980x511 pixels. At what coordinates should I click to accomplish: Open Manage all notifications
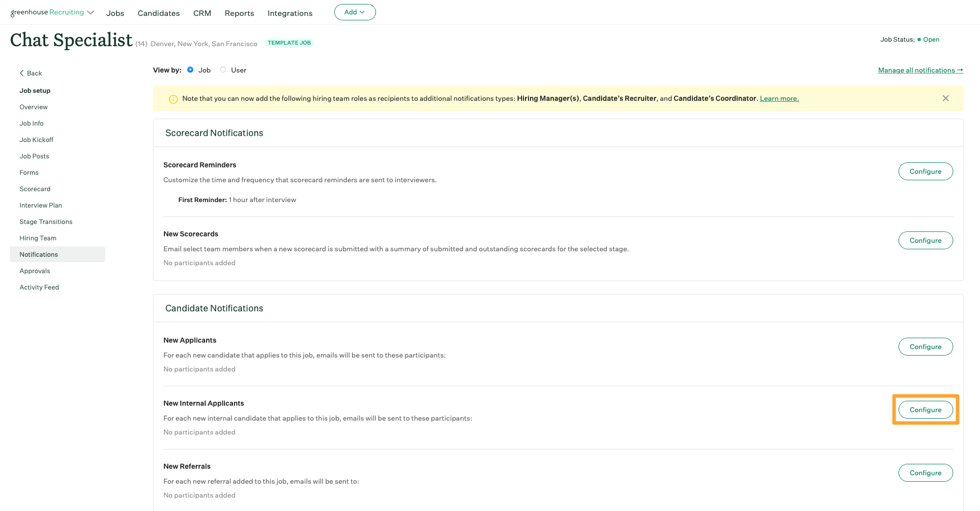920,70
